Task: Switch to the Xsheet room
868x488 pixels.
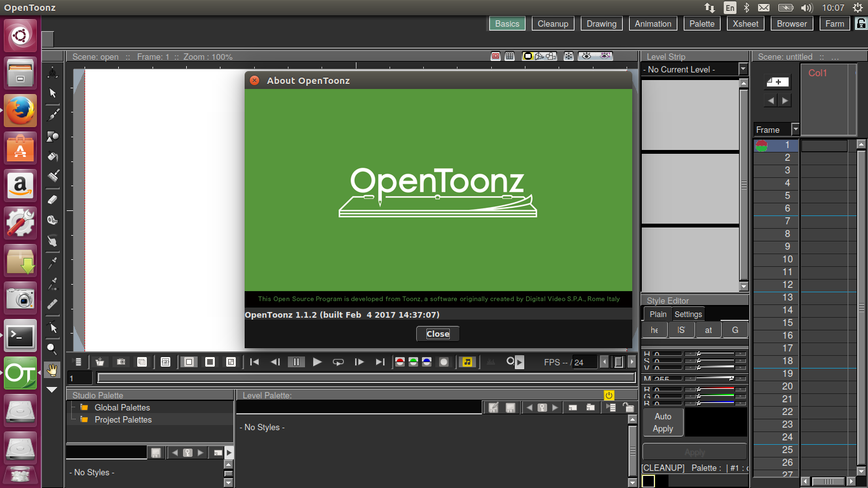Action: (745, 24)
